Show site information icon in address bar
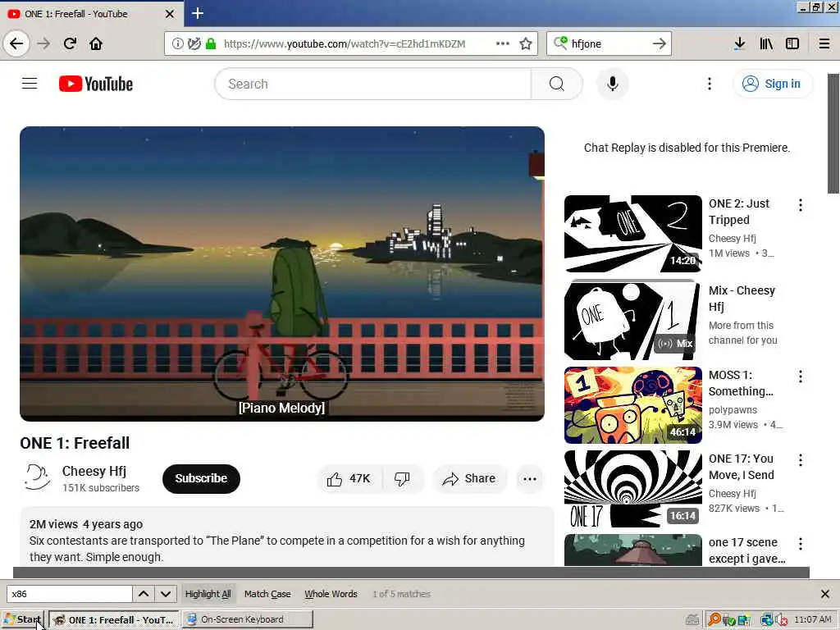The image size is (840, 630). point(177,43)
